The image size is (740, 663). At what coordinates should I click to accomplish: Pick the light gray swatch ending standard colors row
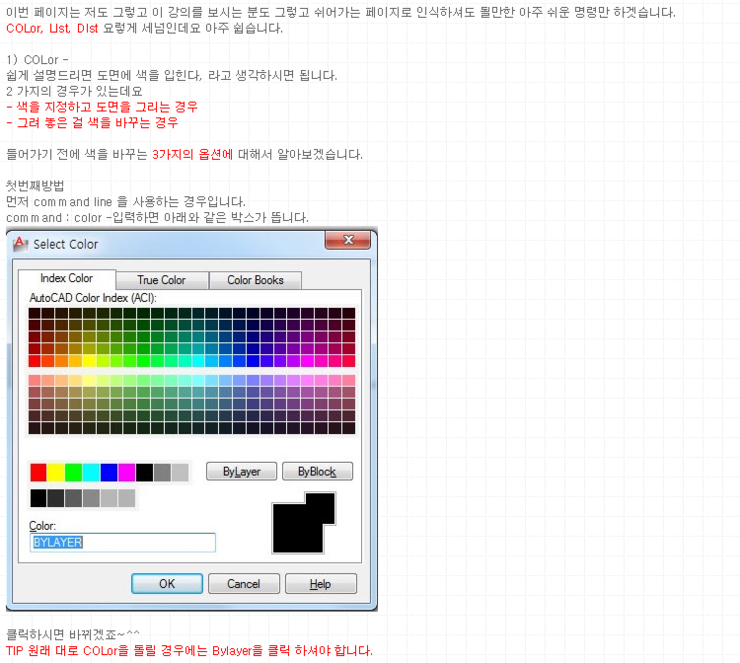click(x=180, y=472)
